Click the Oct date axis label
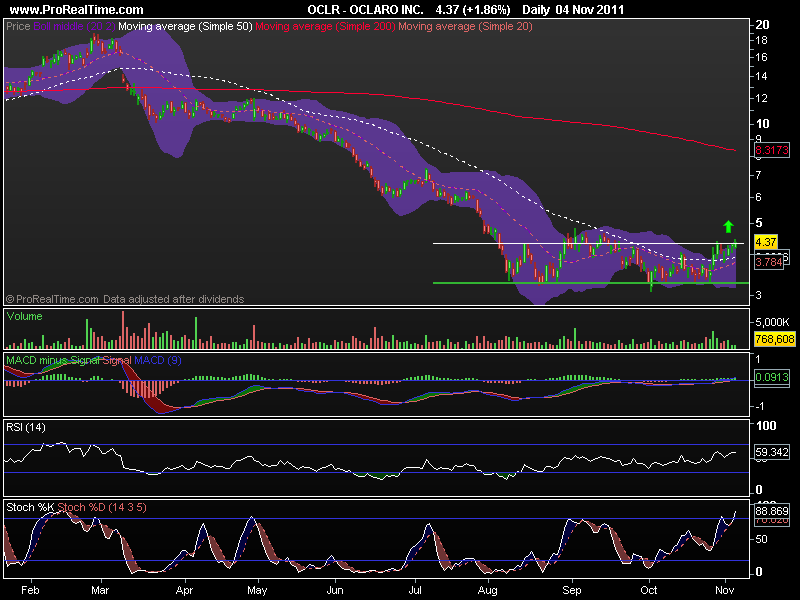The width and height of the screenshot is (800, 600). [649, 590]
